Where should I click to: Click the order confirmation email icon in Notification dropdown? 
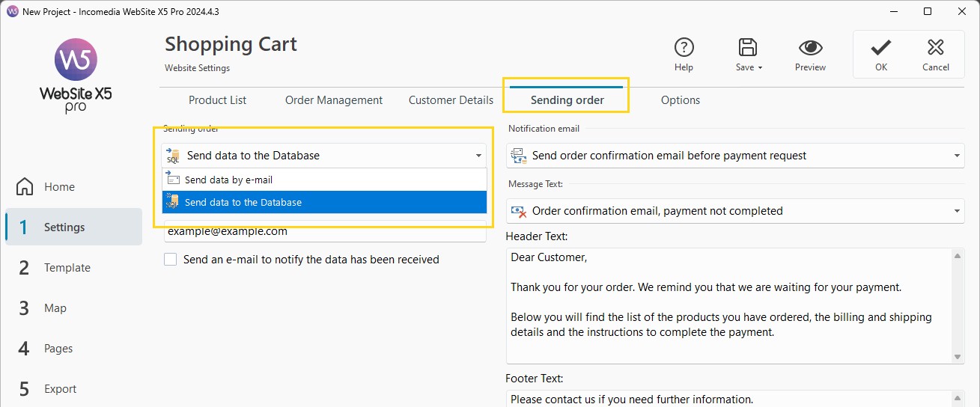[x=518, y=156]
